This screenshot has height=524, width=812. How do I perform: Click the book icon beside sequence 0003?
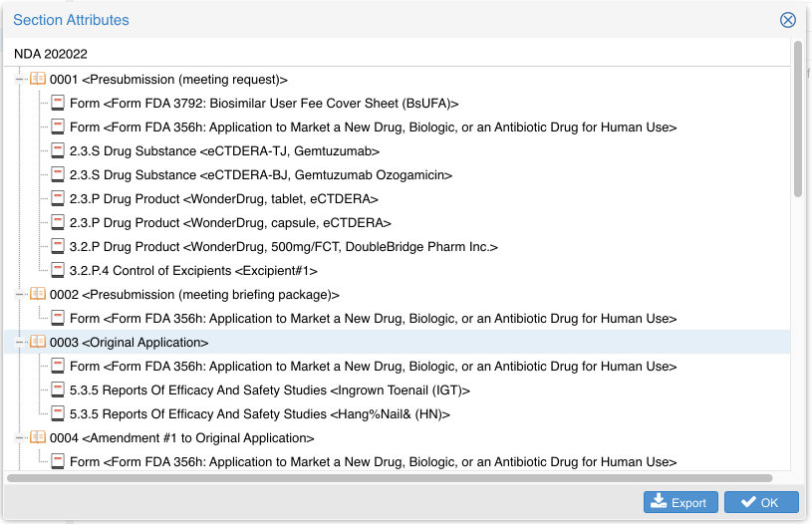click(x=38, y=342)
